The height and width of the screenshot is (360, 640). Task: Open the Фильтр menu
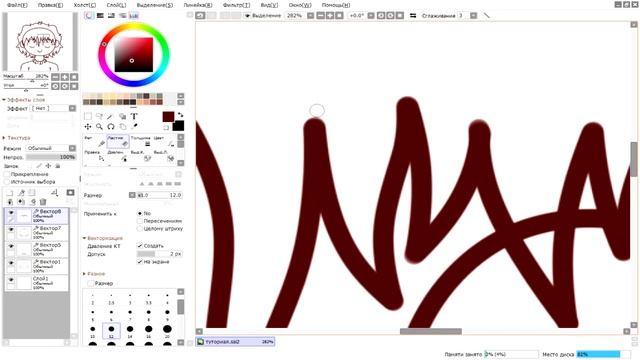click(237, 5)
